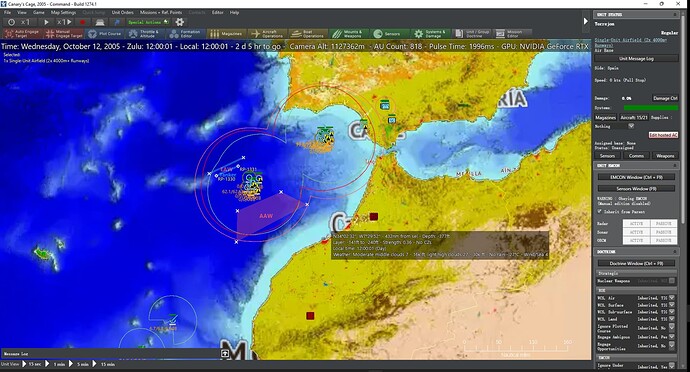Click the Auto Engage Target button
The image size is (690, 372).
coord(22,33)
